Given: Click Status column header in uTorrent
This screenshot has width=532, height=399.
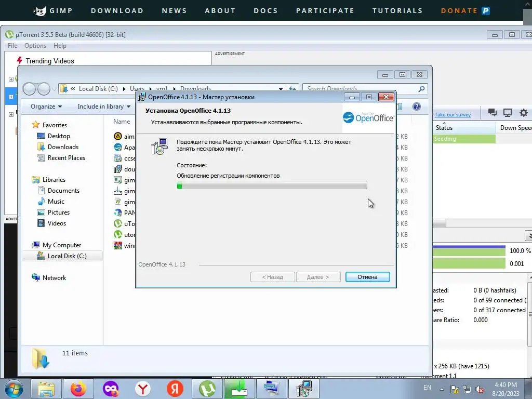Looking at the screenshot, I should click(464, 128).
